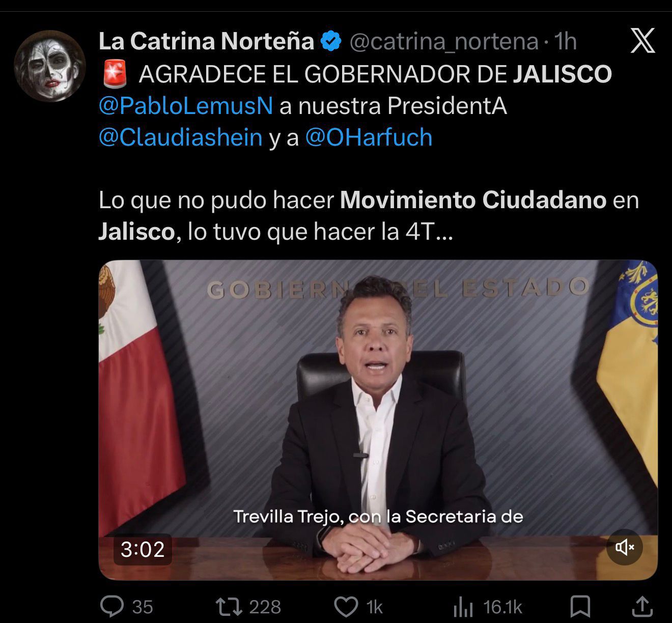Click the 16.1k views count
Screen dimensions: 672x623
(503, 607)
